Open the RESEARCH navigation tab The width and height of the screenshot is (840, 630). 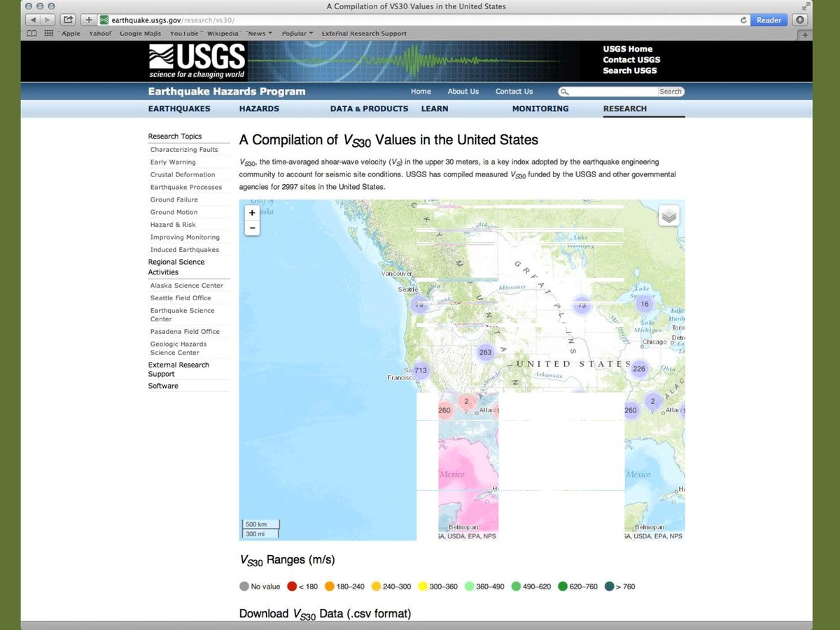click(x=624, y=108)
